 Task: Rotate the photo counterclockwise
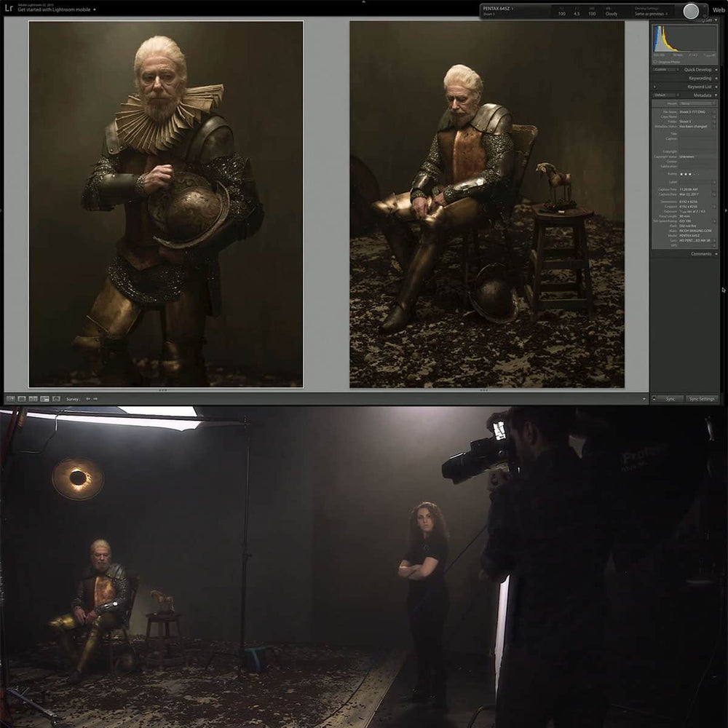tap(87, 398)
